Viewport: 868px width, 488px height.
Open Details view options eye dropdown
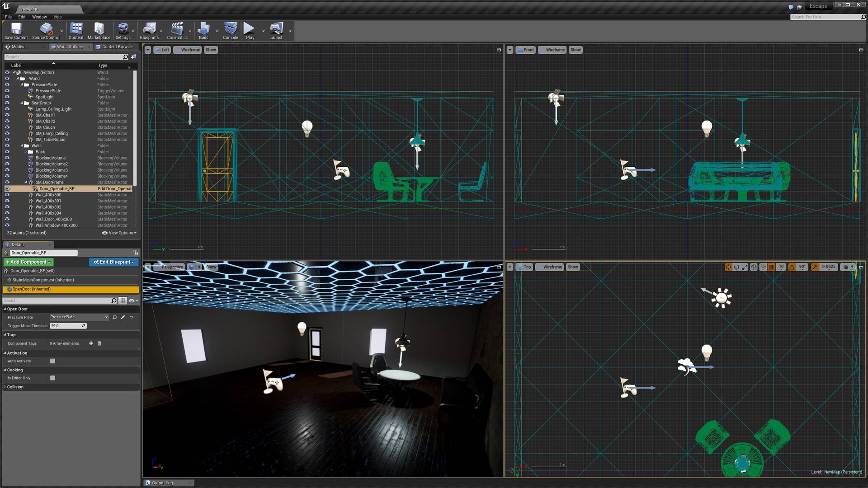[132, 300]
